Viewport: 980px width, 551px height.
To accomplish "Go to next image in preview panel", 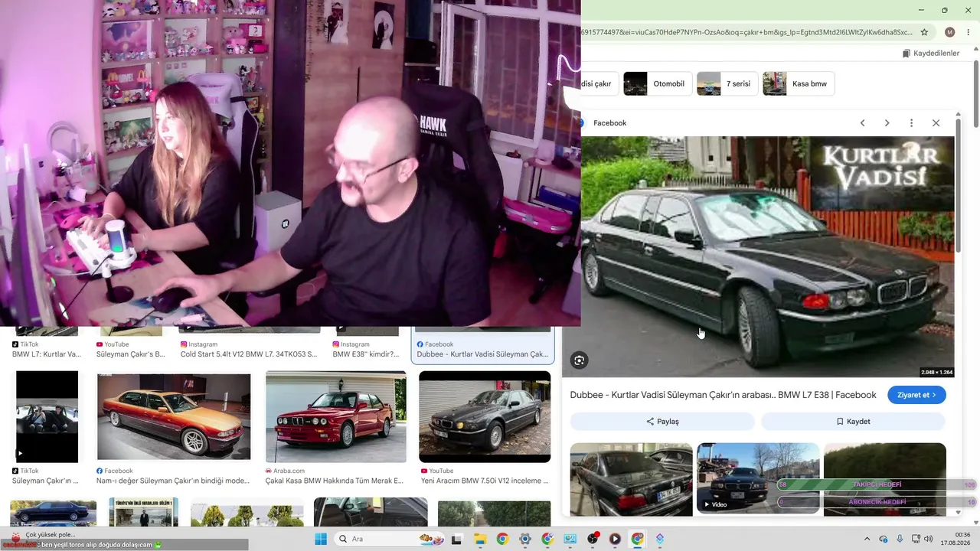I will point(887,123).
